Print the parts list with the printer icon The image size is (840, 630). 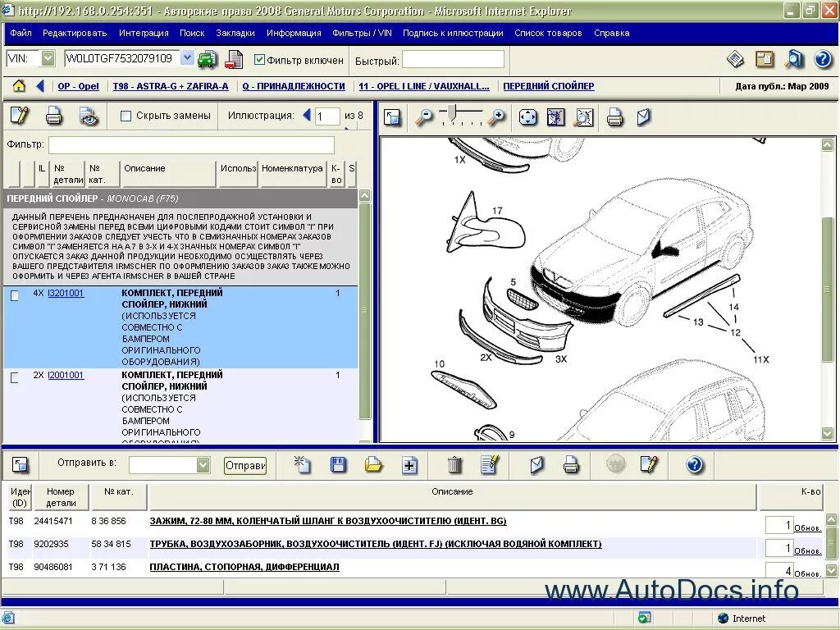click(x=54, y=116)
